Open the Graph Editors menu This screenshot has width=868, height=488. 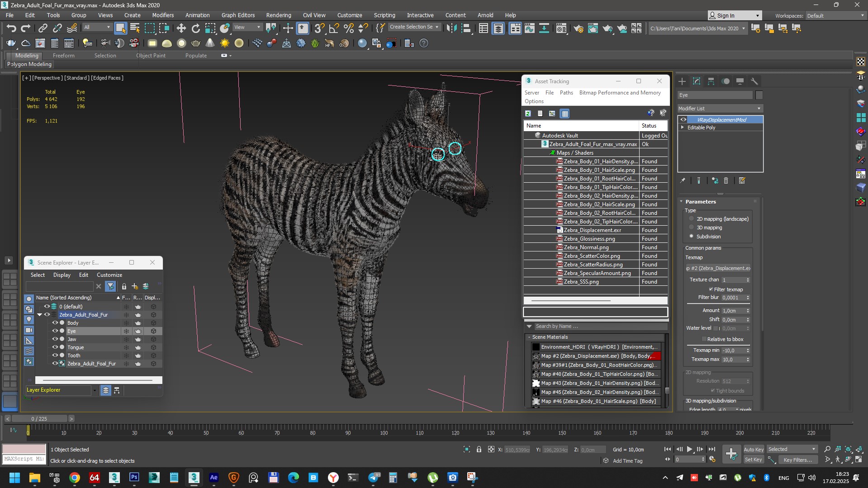238,15
